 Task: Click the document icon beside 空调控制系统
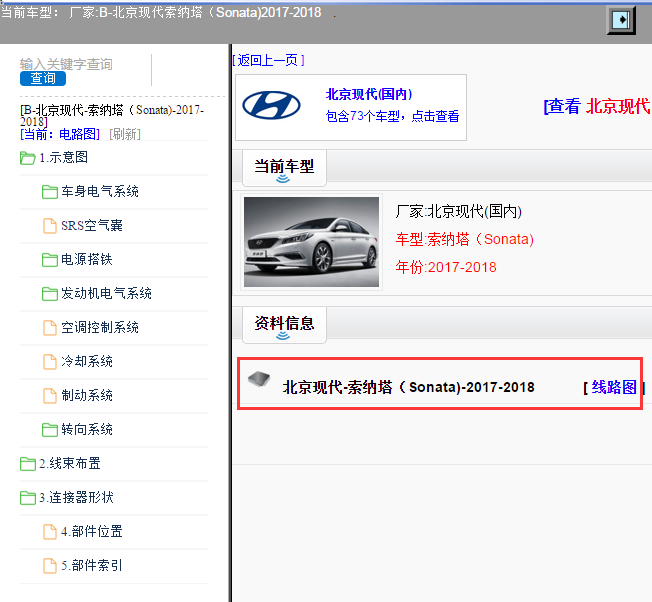[50, 328]
